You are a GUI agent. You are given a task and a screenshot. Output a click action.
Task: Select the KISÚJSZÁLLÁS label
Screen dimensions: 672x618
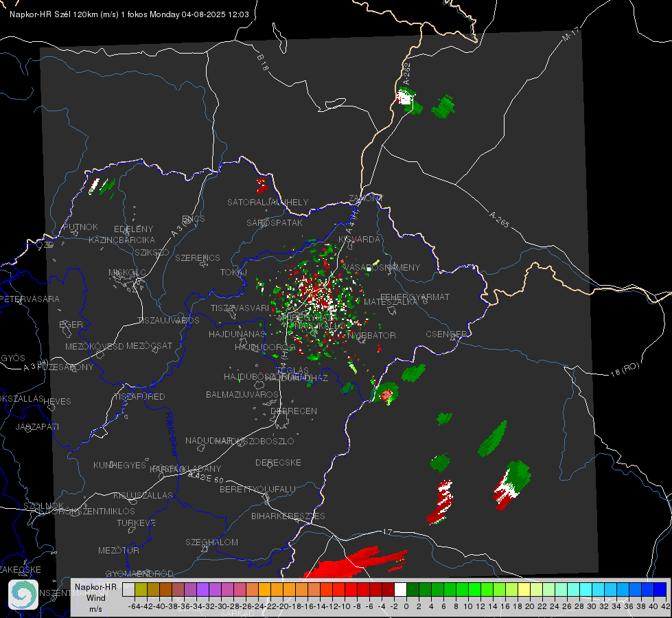pyautogui.click(x=143, y=495)
